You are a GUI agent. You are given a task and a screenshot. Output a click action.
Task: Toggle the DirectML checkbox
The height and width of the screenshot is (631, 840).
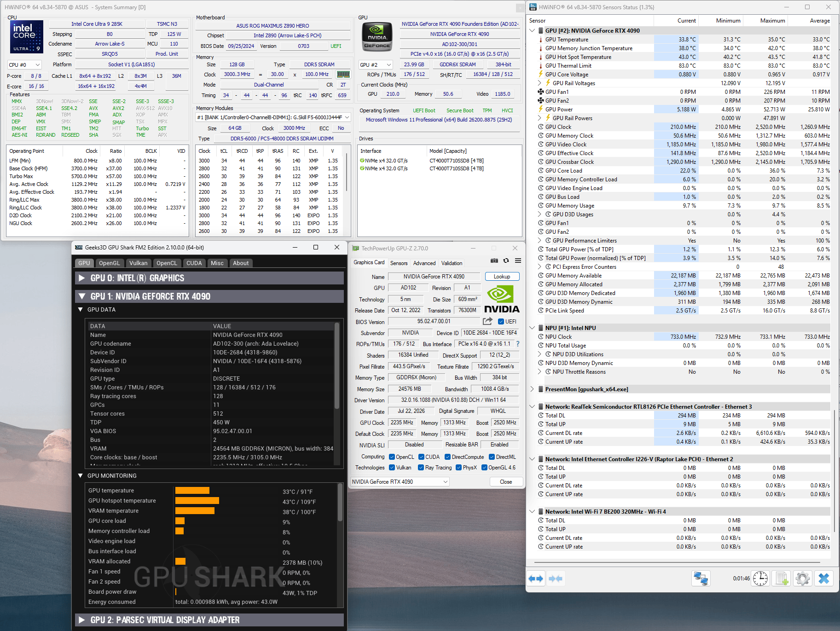[x=492, y=457]
